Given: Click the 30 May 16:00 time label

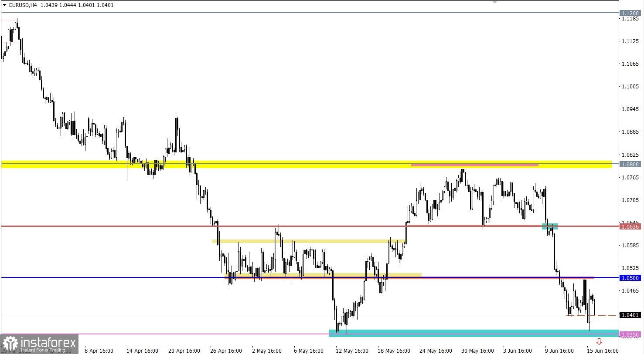Looking at the screenshot, I should pos(477,351).
